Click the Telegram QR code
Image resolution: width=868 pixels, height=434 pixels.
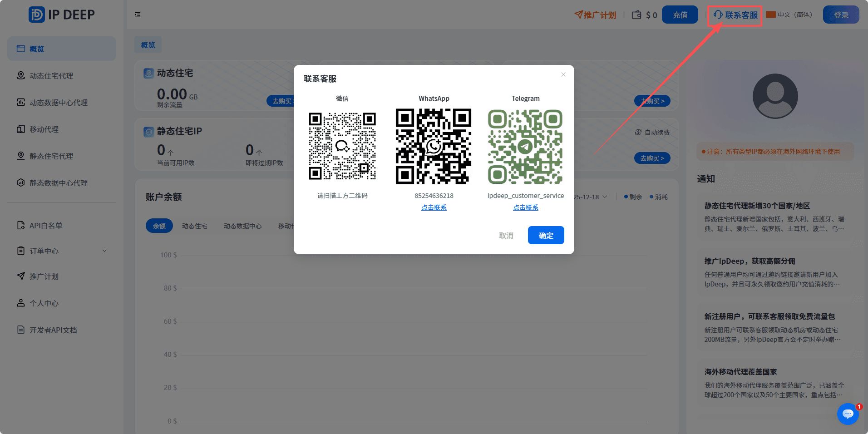(525, 146)
